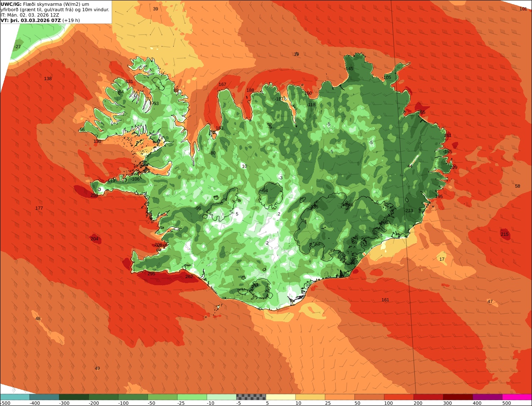The height and width of the screenshot is (406, 532).
Task: Point at the value 177 west of Iceland
Action: [x=39, y=208]
